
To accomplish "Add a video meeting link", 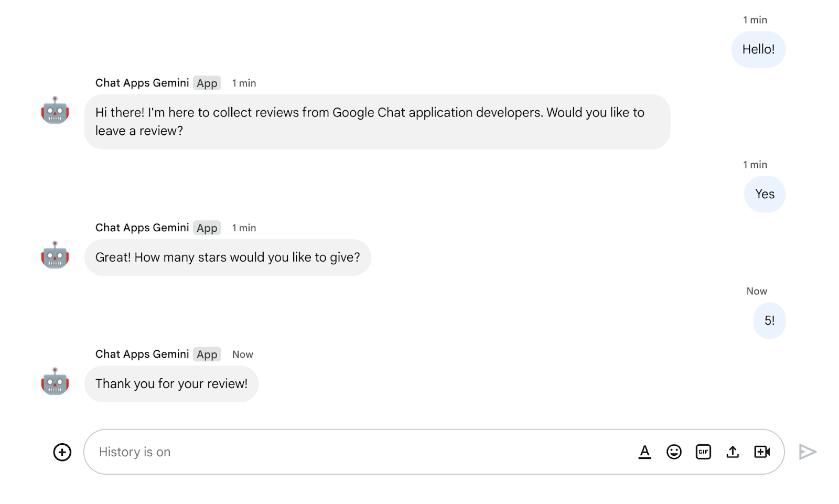I will (x=762, y=452).
